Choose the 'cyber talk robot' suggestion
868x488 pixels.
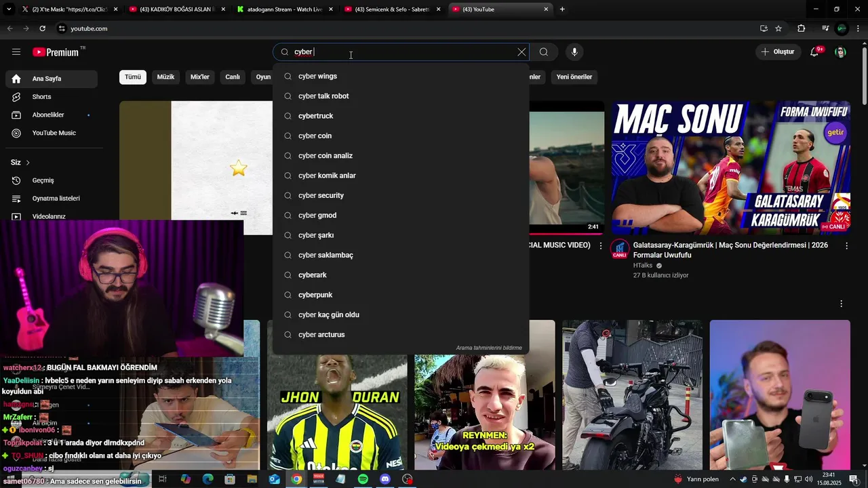[401, 96]
